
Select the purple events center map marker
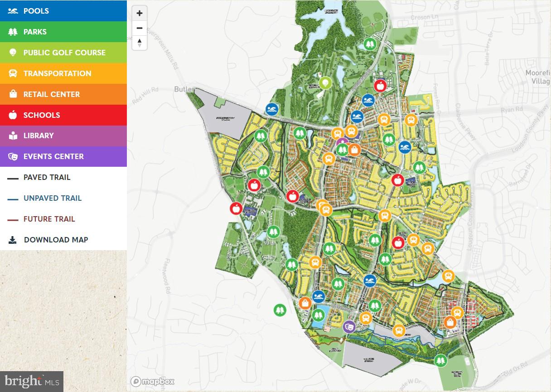349,326
